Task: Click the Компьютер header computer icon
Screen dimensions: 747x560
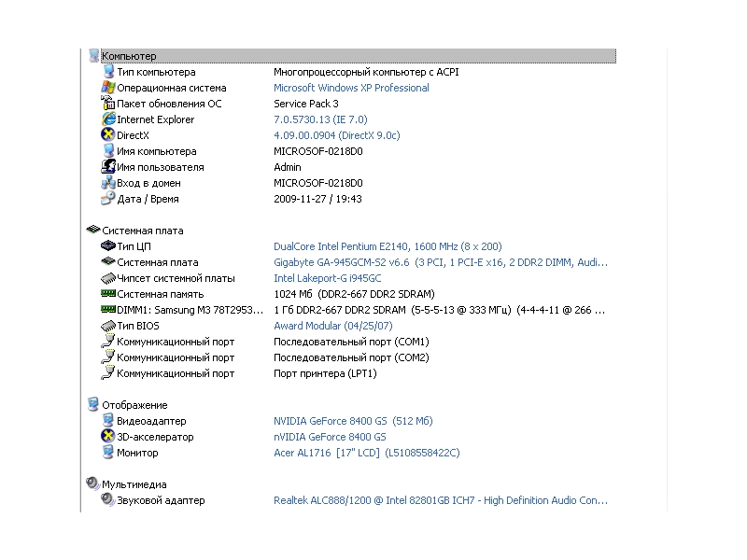Action: 93,56
